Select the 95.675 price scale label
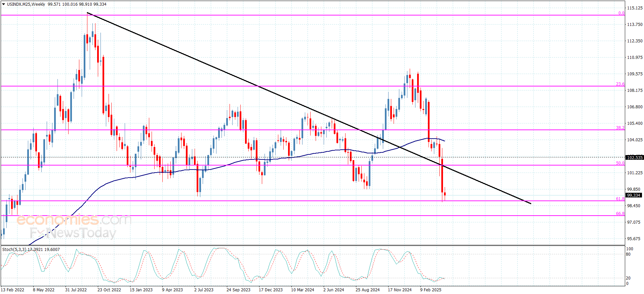644x294 pixels. (634, 239)
